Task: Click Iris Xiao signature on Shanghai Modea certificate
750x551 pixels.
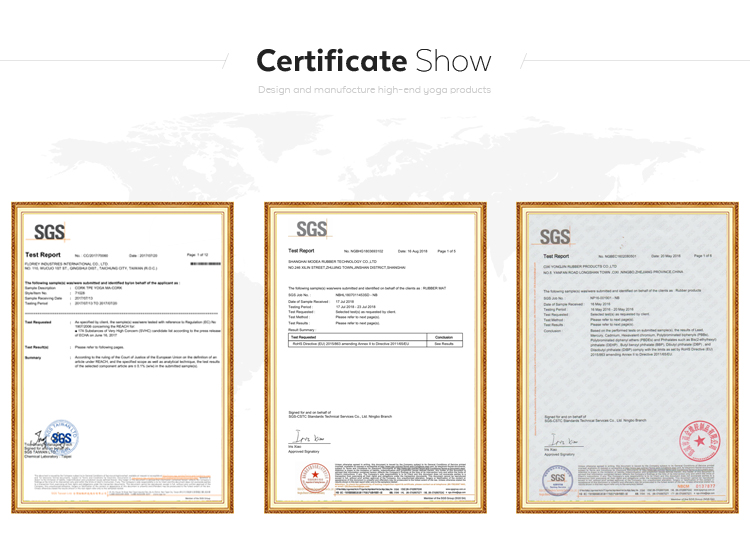Action: [309, 438]
